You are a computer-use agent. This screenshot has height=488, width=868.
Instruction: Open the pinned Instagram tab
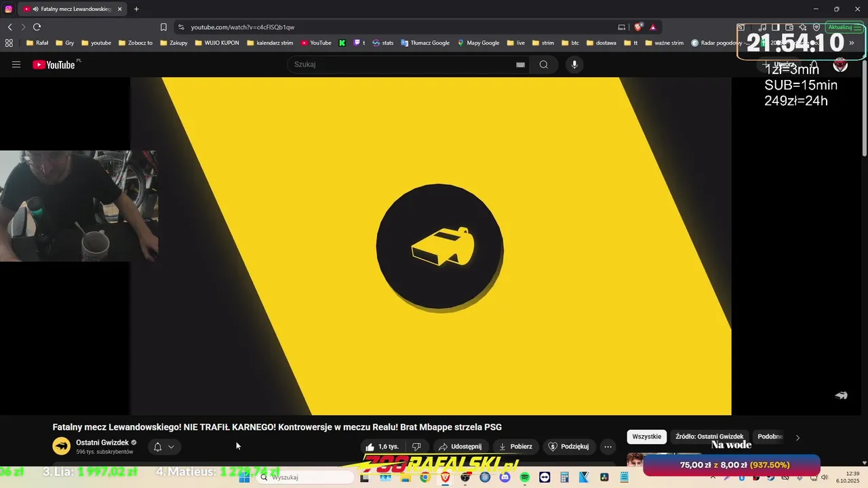[x=8, y=9]
